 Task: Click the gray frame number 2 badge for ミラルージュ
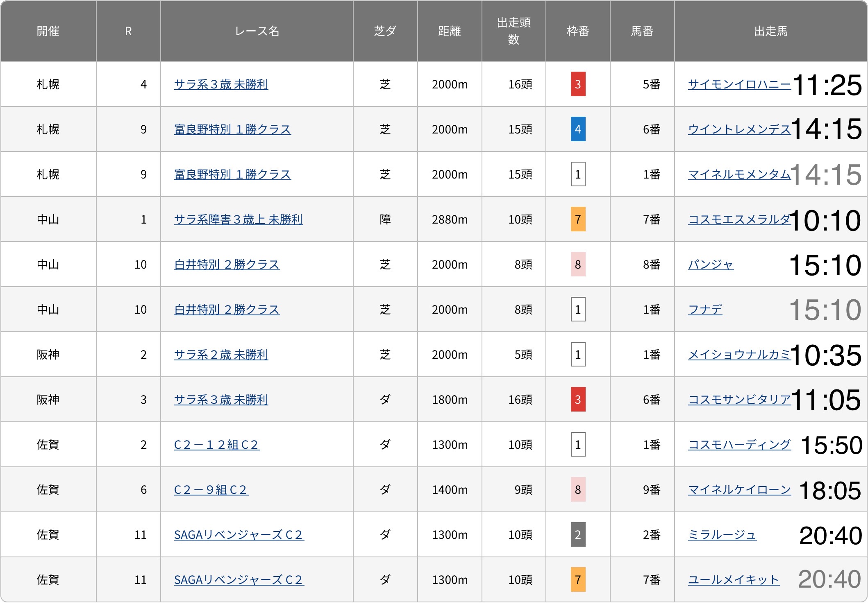coord(577,535)
